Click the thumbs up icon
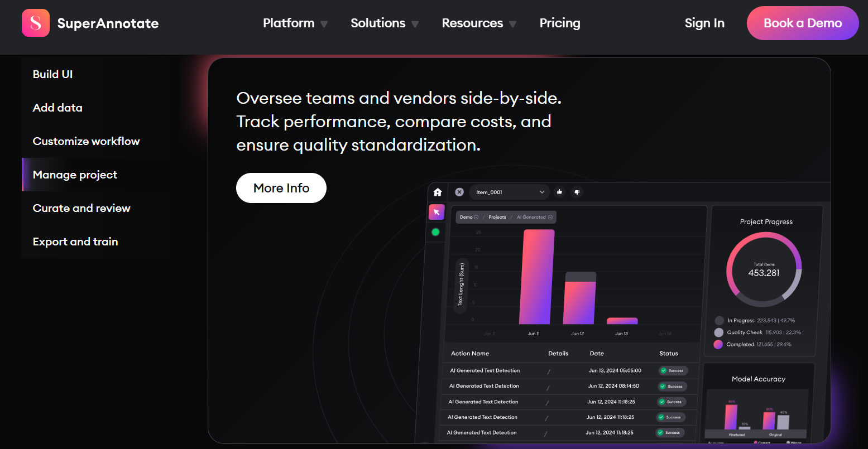The image size is (868, 449). [559, 192]
